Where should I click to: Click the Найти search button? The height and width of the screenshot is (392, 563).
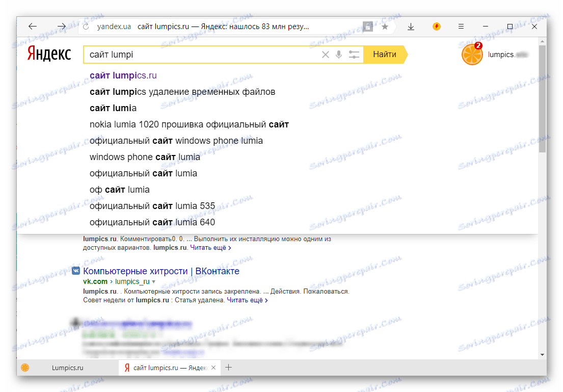click(x=385, y=55)
